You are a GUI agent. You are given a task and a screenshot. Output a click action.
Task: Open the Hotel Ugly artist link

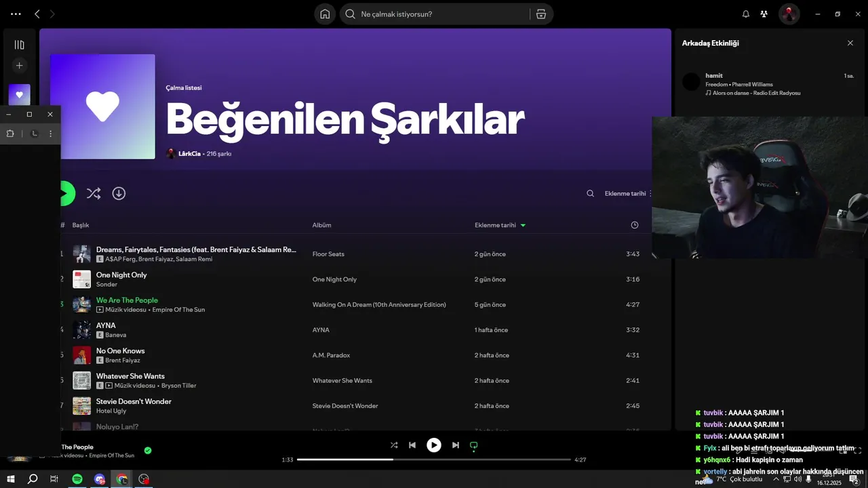111,411
